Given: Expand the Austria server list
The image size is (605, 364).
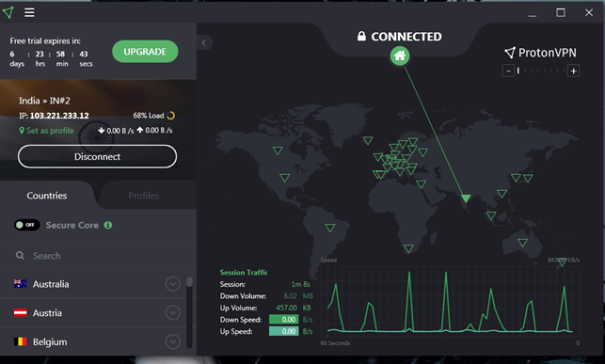Looking at the screenshot, I should tap(172, 312).
